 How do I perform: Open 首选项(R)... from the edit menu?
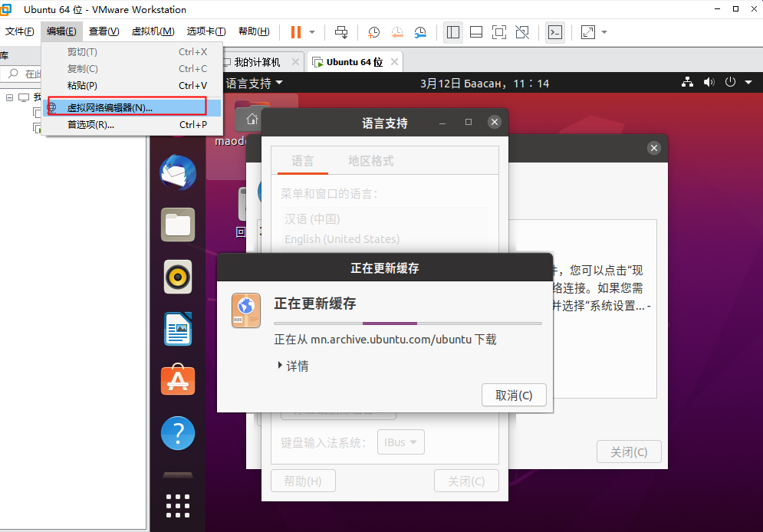coord(133,124)
